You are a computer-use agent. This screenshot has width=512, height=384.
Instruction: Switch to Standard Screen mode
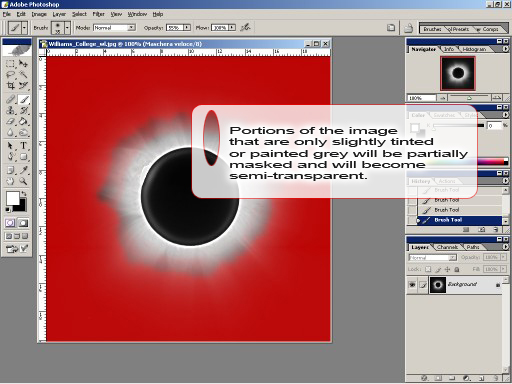click(9, 236)
